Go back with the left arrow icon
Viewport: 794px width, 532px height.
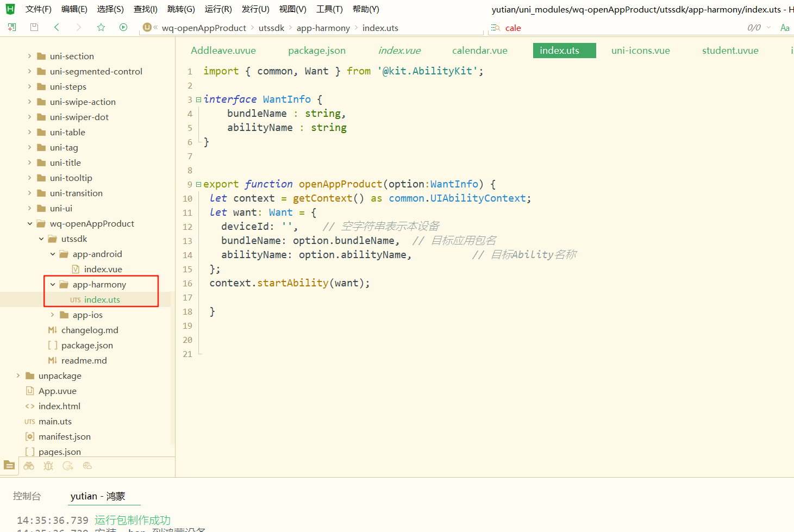(57, 27)
